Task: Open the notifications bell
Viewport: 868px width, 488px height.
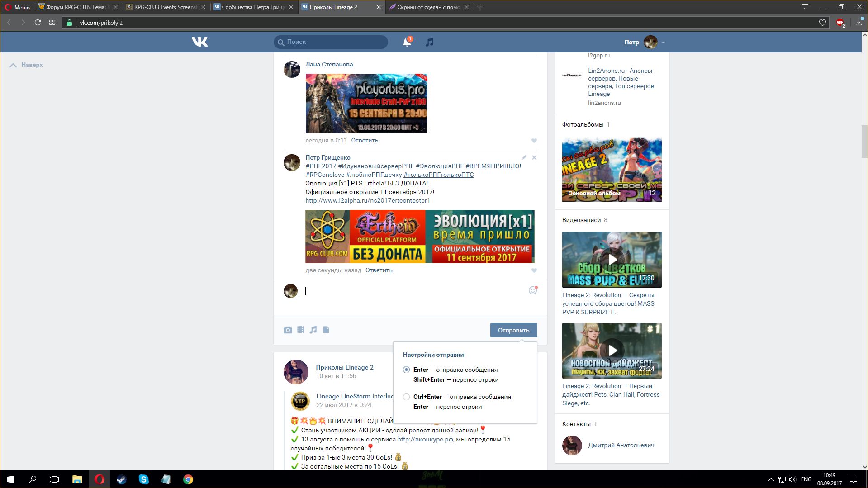Action: click(407, 42)
